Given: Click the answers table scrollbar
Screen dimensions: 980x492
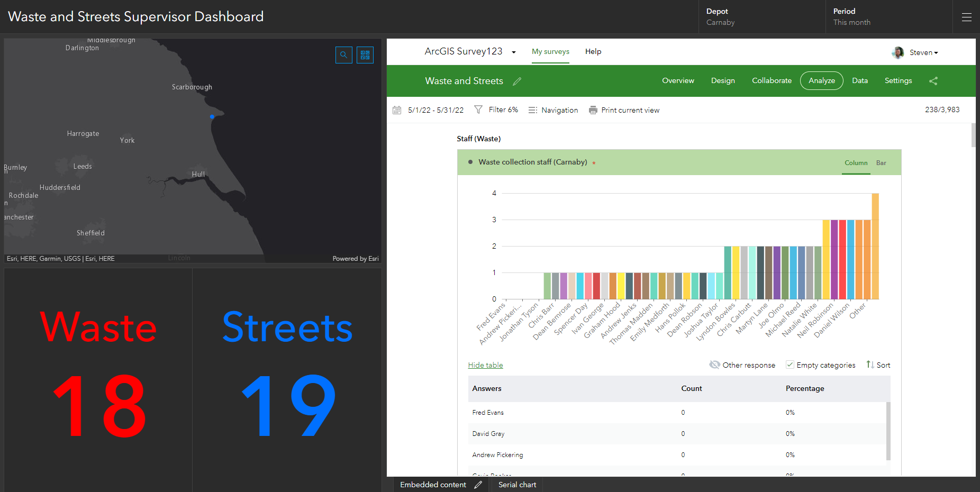Looking at the screenshot, I should [888, 431].
